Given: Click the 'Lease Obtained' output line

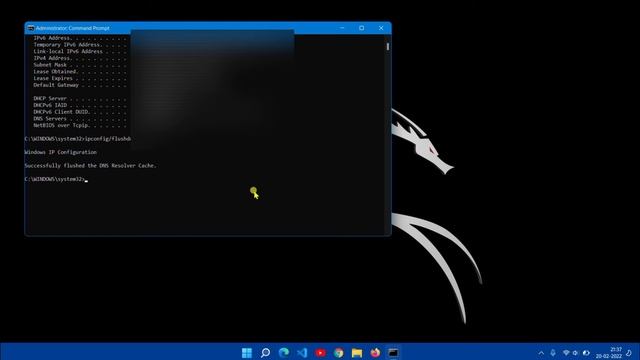Looking at the screenshot, I should [80, 71].
